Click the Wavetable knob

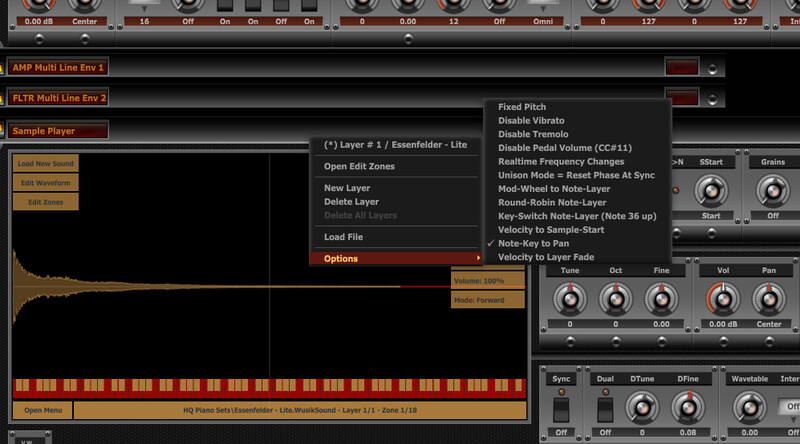point(749,407)
